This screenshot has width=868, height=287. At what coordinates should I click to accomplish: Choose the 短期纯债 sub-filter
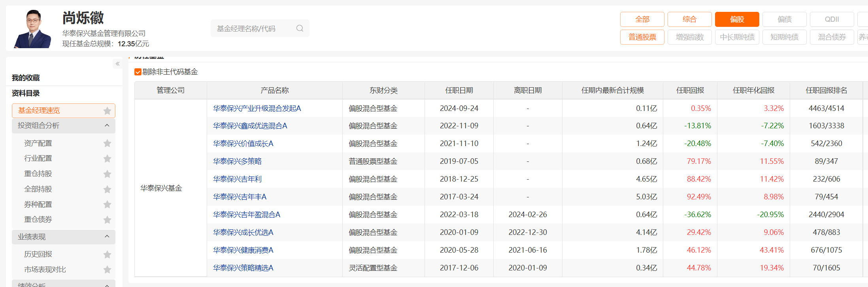pos(785,37)
